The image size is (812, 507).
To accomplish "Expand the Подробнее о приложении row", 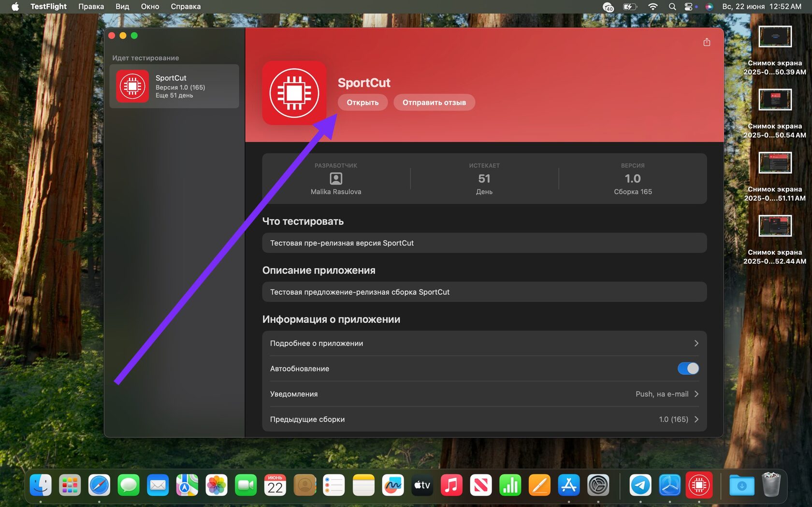I will point(484,343).
